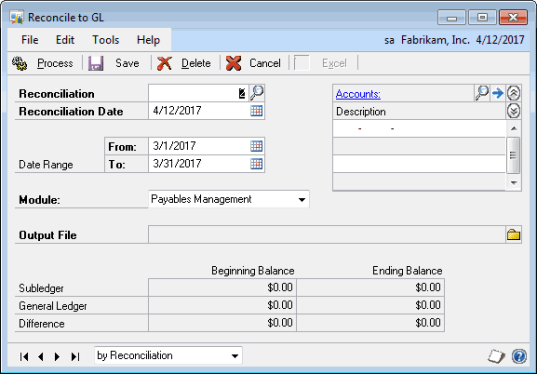Click the Cancel red cross icon
The height and width of the screenshot is (374, 537).
click(234, 63)
